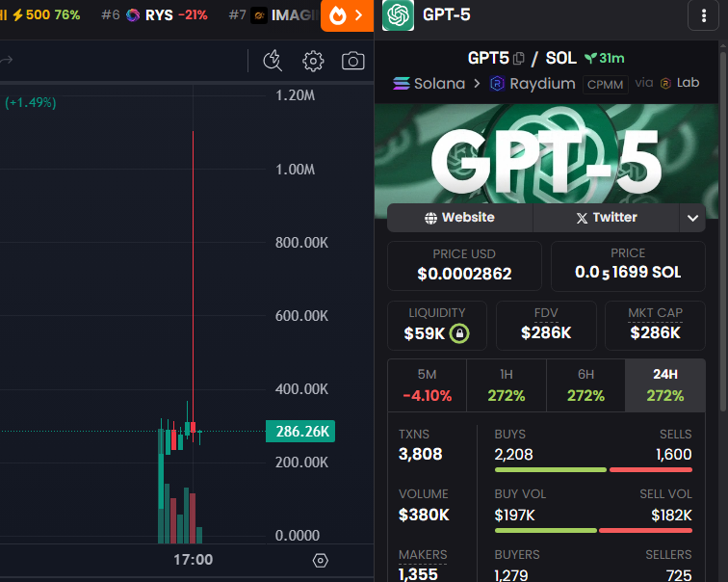This screenshot has height=582, width=728.
Task: Click the redo arrow in the chart toolbar
Action: (7, 60)
